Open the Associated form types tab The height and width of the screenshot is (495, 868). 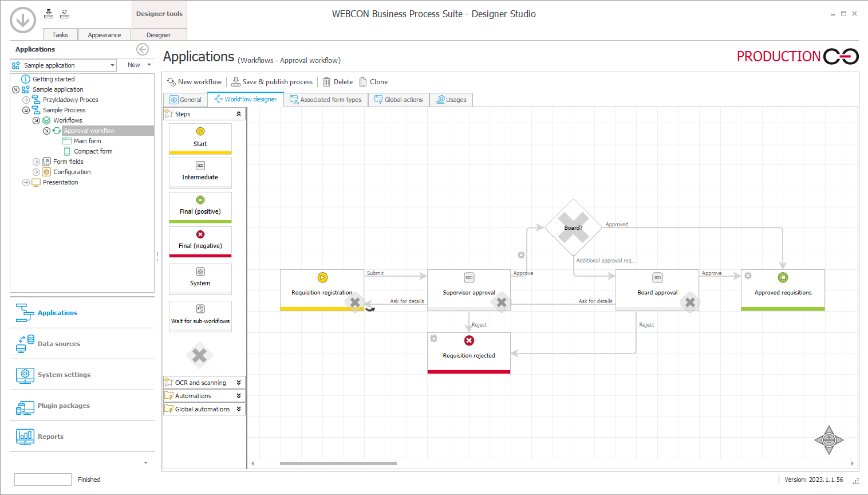[x=326, y=100]
